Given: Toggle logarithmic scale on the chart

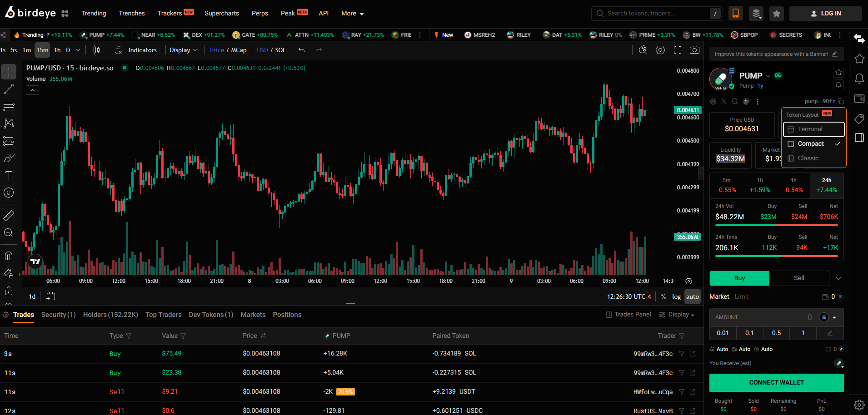Looking at the screenshot, I should click(x=676, y=296).
